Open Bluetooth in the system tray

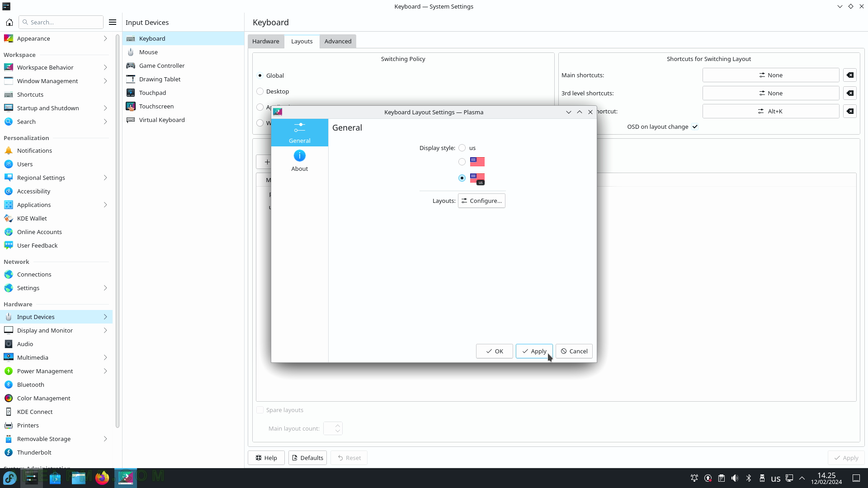pos(749,478)
